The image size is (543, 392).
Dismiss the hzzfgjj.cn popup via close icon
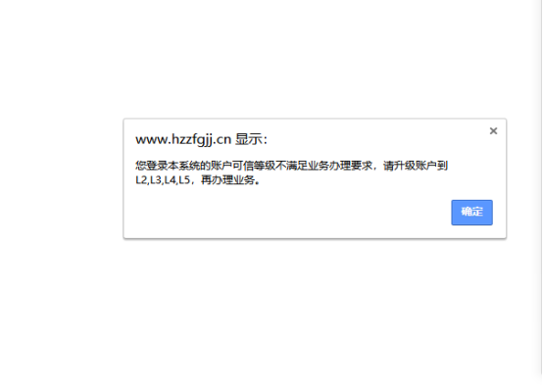point(493,131)
